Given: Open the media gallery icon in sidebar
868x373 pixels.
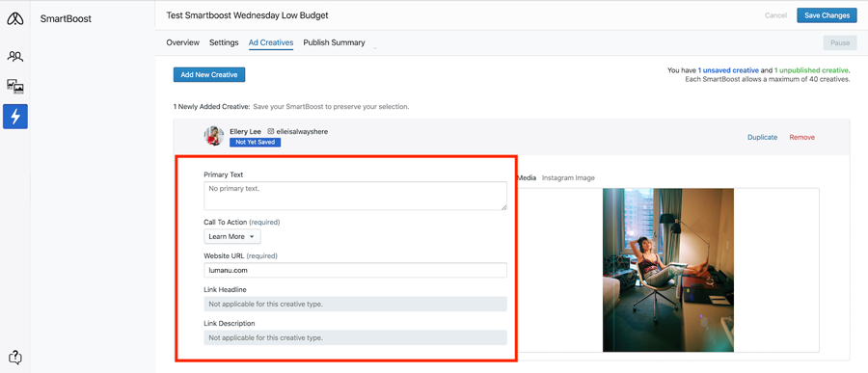Looking at the screenshot, I should [x=14, y=86].
